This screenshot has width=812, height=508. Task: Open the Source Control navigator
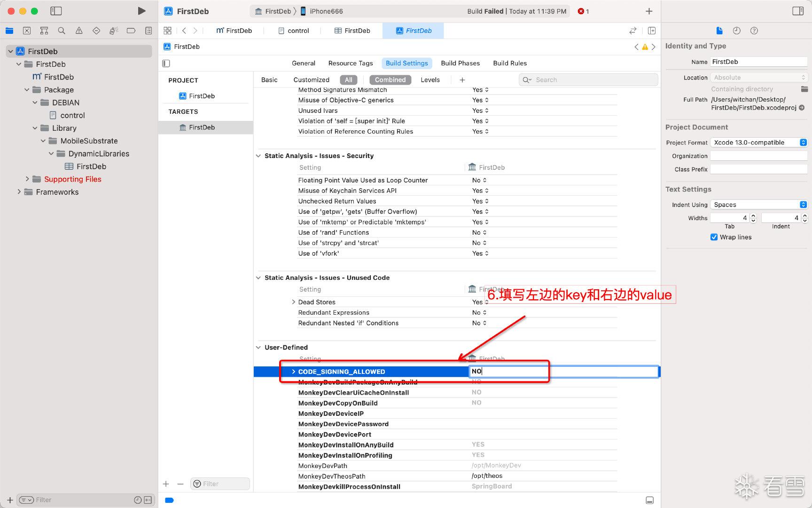(x=27, y=31)
